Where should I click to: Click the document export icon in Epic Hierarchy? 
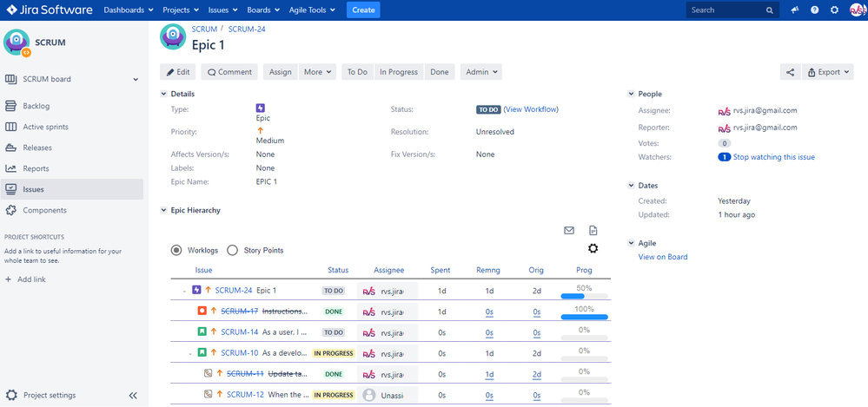593,230
